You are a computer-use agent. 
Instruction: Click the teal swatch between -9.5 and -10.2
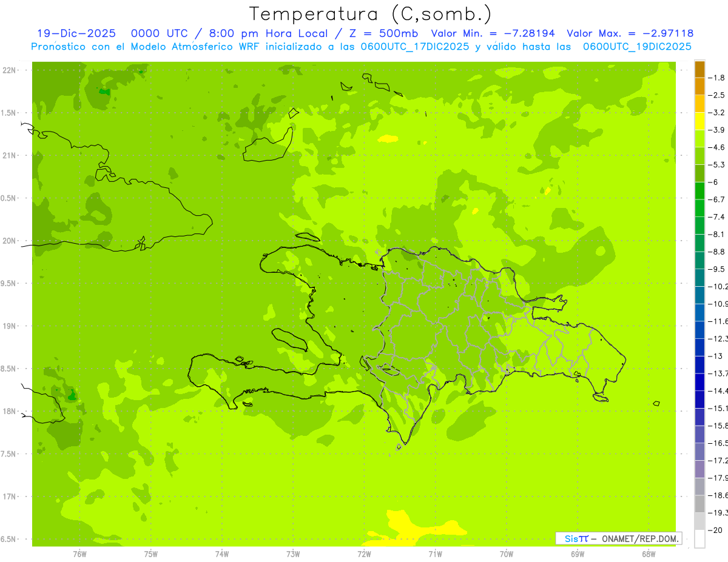pos(699,278)
